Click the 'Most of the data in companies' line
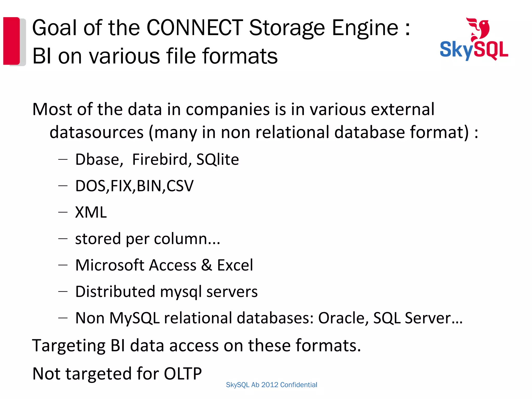 point(233,109)
